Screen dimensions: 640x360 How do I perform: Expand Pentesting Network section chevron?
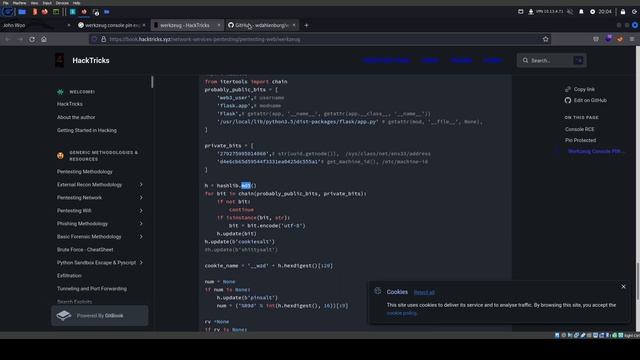point(141,198)
